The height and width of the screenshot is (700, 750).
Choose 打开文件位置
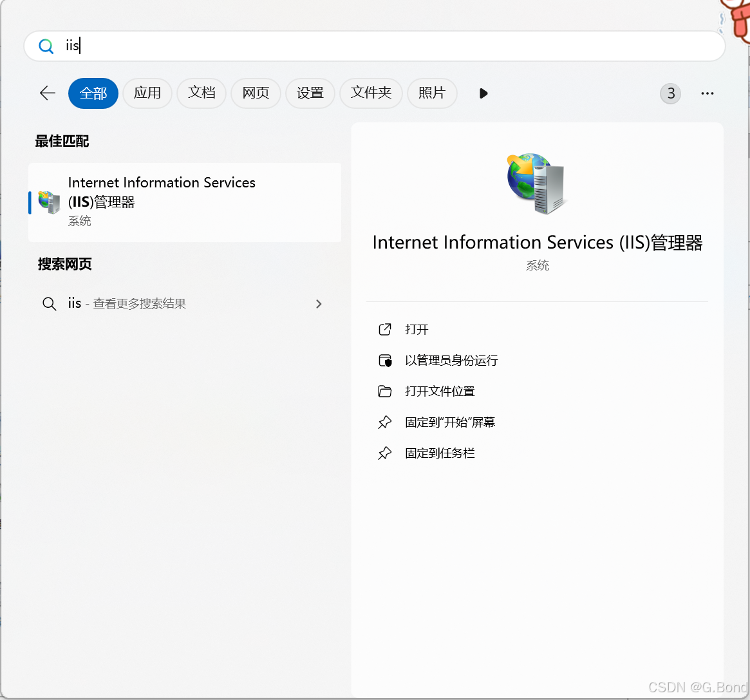[440, 392]
